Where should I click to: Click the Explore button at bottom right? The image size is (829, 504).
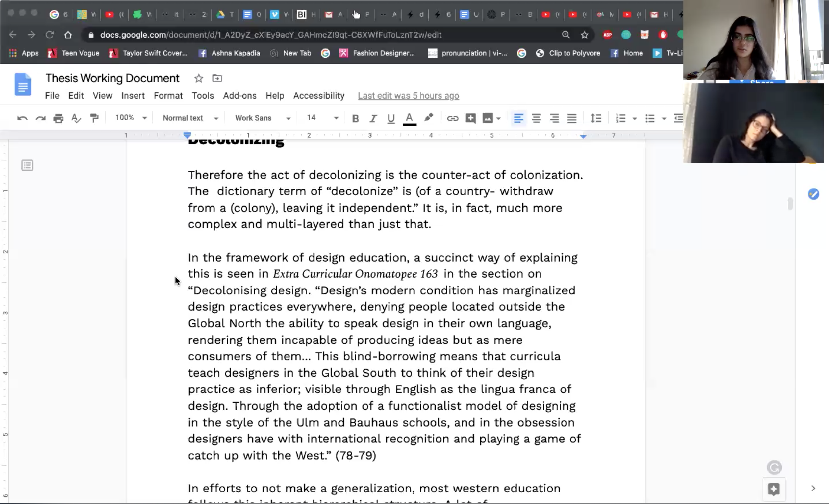click(773, 489)
